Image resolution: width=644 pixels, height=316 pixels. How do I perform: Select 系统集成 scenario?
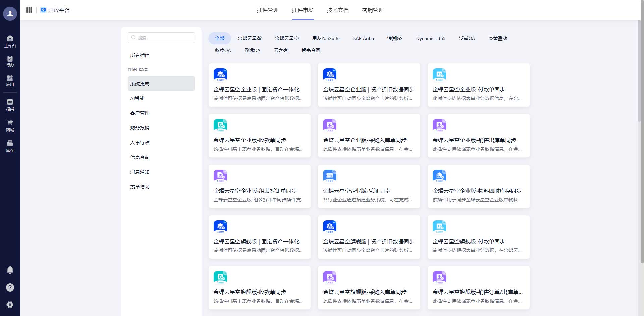click(x=161, y=84)
